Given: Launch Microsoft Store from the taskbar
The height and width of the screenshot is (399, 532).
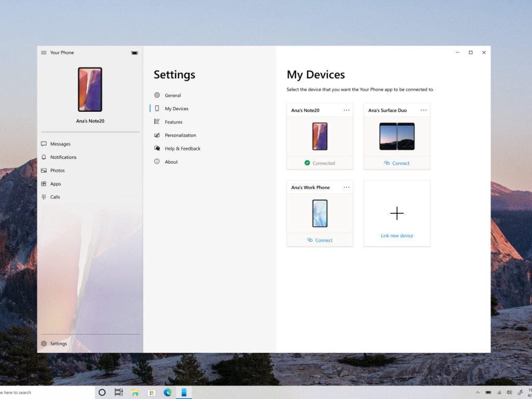Looking at the screenshot, I should (151, 393).
